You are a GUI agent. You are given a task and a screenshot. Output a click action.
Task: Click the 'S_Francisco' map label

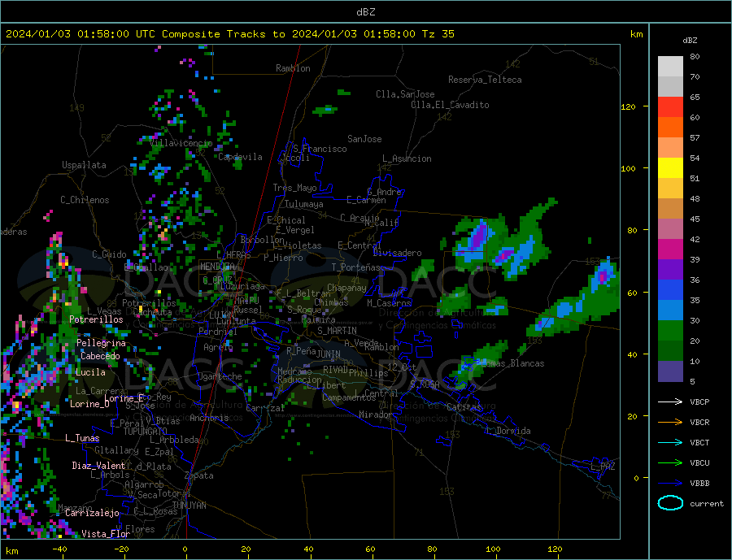320,149
